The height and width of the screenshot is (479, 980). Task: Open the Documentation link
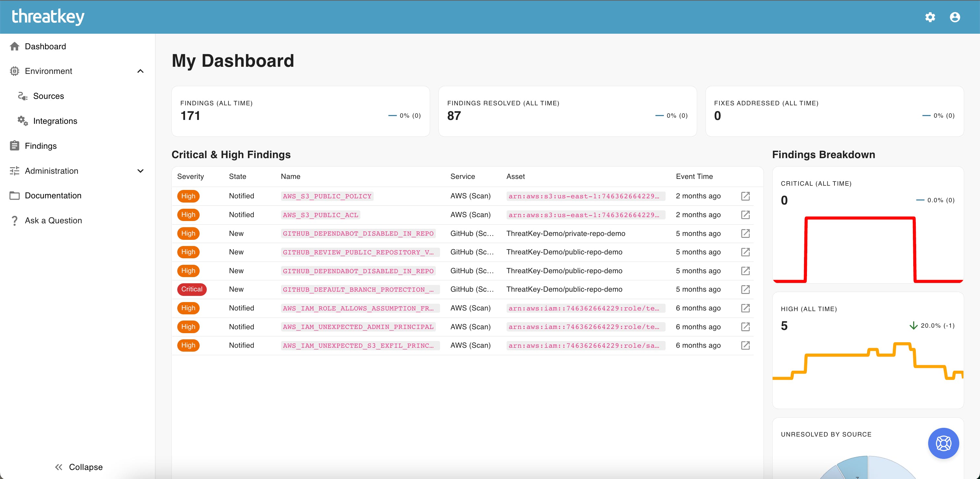tap(53, 195)
